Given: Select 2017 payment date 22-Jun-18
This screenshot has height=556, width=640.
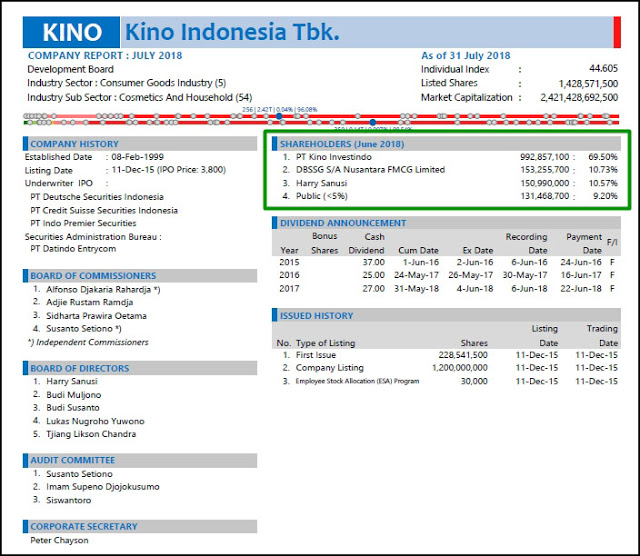Looking at the screenshot, I should pyautogui.click(x=581, y=289).
